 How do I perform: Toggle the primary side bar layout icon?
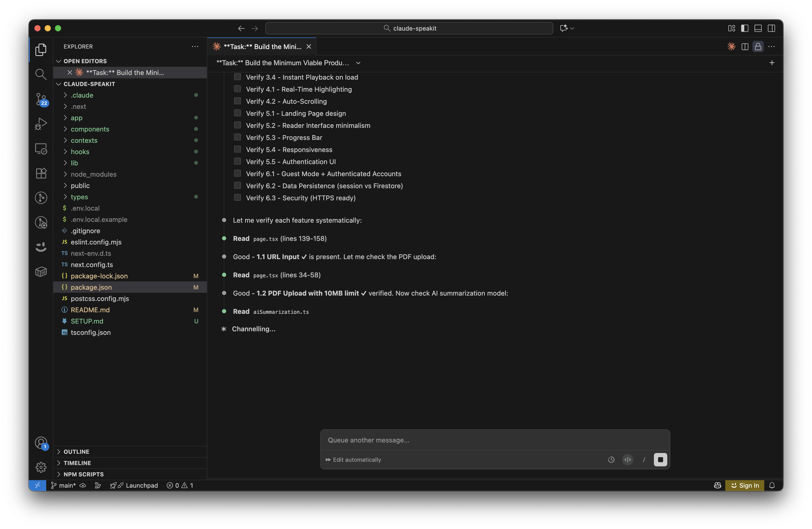click(x=745, y=28)
